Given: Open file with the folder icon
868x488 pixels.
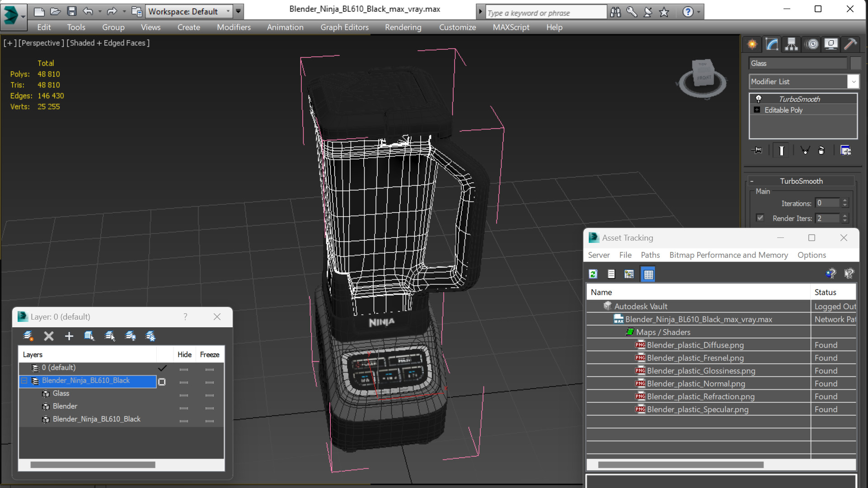Looking at the screenshot, I should (x=55, y=11).
